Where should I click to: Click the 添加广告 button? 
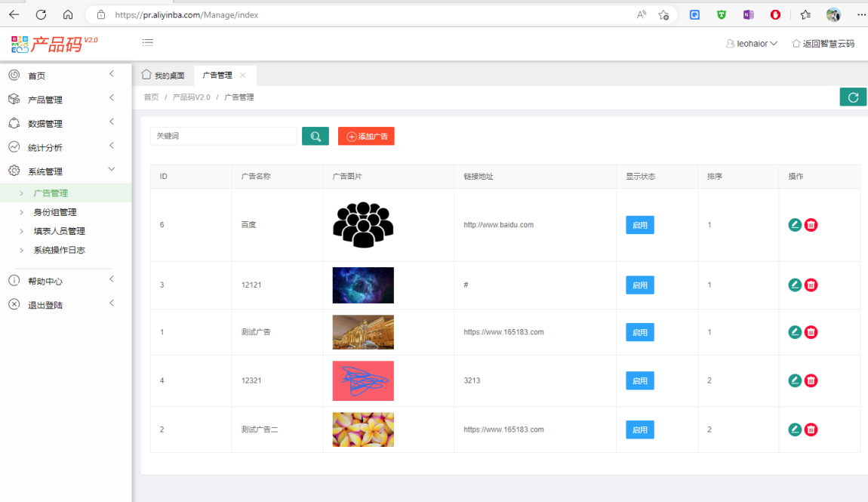pos(366,136)
